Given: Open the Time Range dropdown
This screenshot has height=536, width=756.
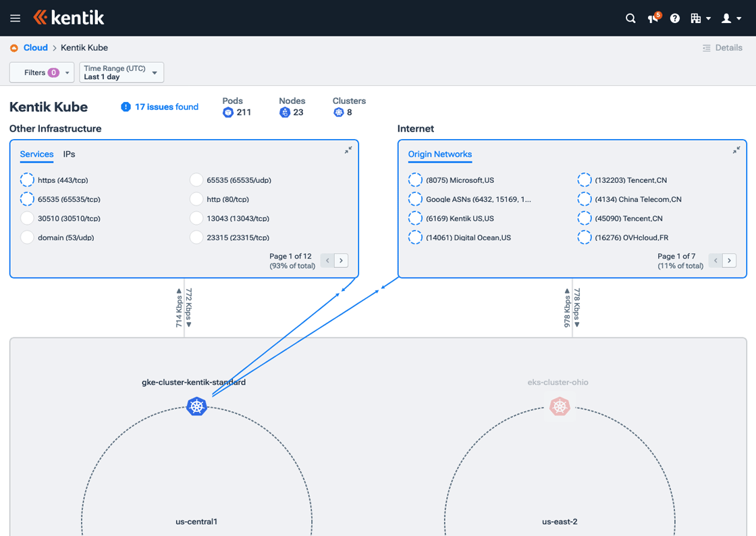Looking at the screenshot, I should [x=122, y=72].
